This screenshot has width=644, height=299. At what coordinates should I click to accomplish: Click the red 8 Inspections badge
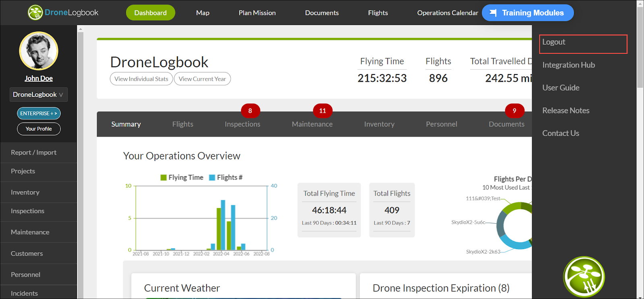click(x=250, y=111)
